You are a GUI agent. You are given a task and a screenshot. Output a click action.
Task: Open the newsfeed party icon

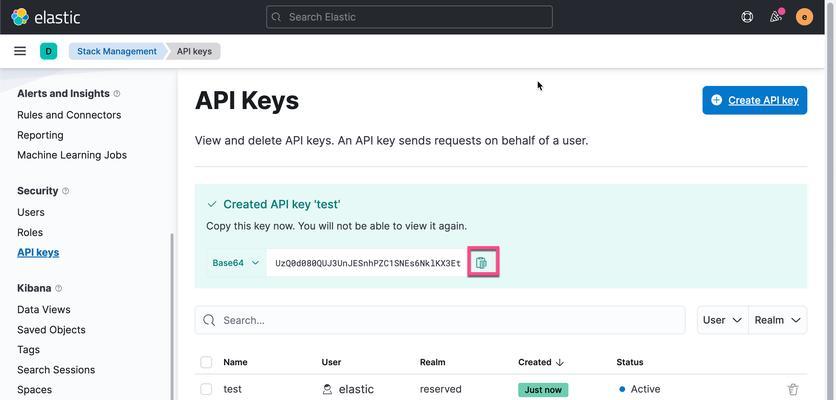pos(776,17)
